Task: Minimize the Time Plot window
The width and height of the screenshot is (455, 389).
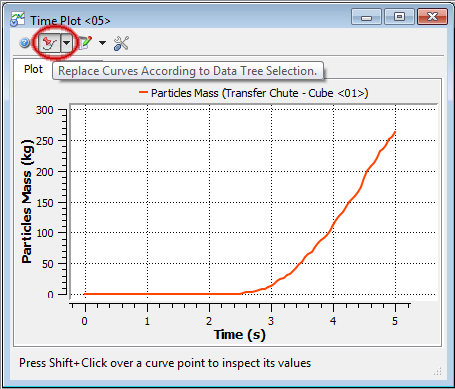Action: tap(366, 17)
